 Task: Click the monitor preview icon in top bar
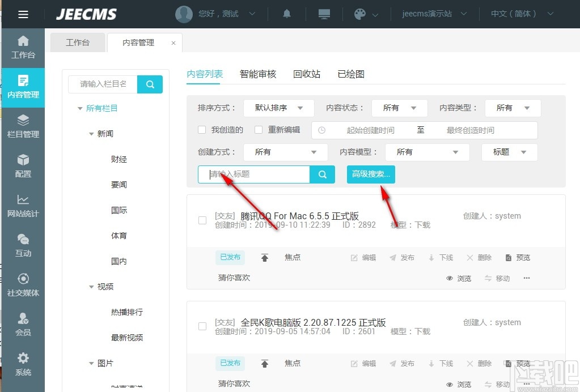(x=324, y=14)
